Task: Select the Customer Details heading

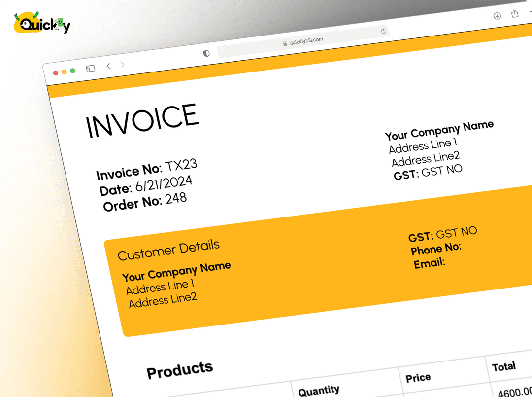Action: coord(168,250)
